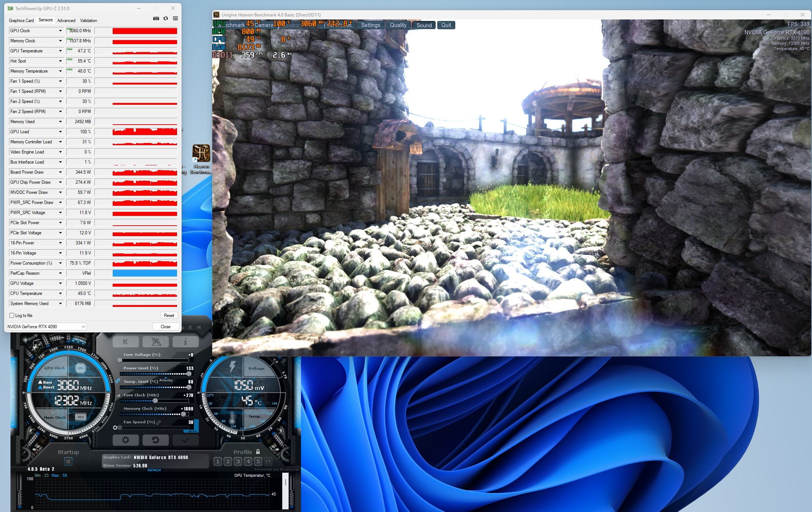This screenshot has height=512, width=812.
Task: Open Kombustor via the K button in Afterburner
Action: click(125, 341)
